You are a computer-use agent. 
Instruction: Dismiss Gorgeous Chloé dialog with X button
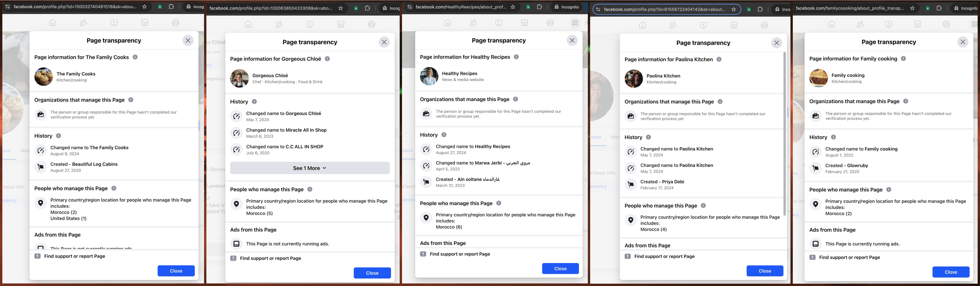[x=384, y=42]
